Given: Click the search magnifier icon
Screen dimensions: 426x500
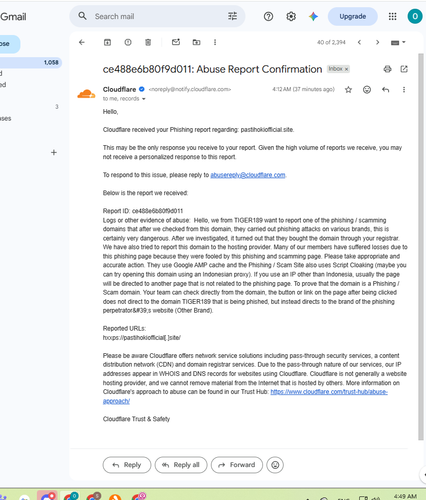Looking at the screenshot, I should coord(82,16).
